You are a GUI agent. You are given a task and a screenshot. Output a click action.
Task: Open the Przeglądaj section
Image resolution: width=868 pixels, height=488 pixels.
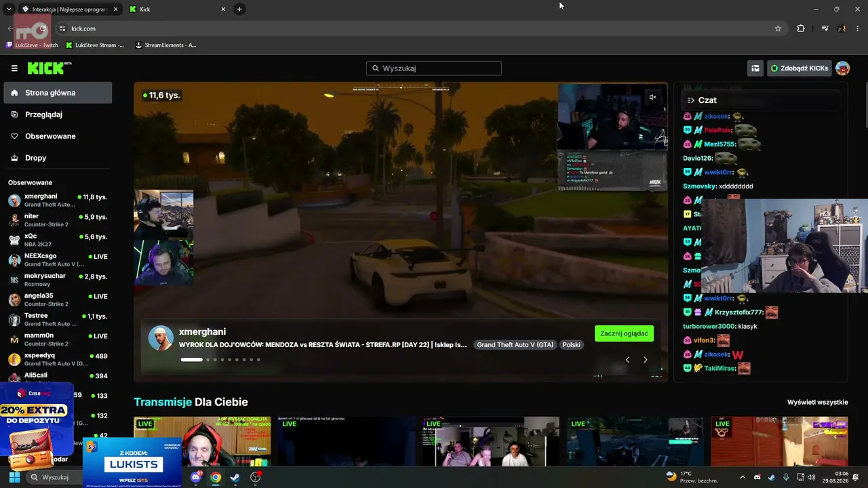point(58,115)
